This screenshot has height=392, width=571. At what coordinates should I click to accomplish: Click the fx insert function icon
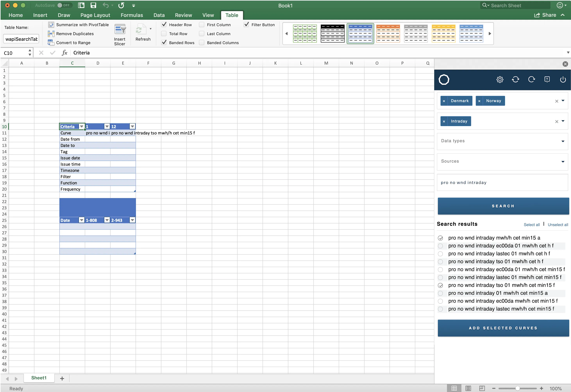click(64, 52)
